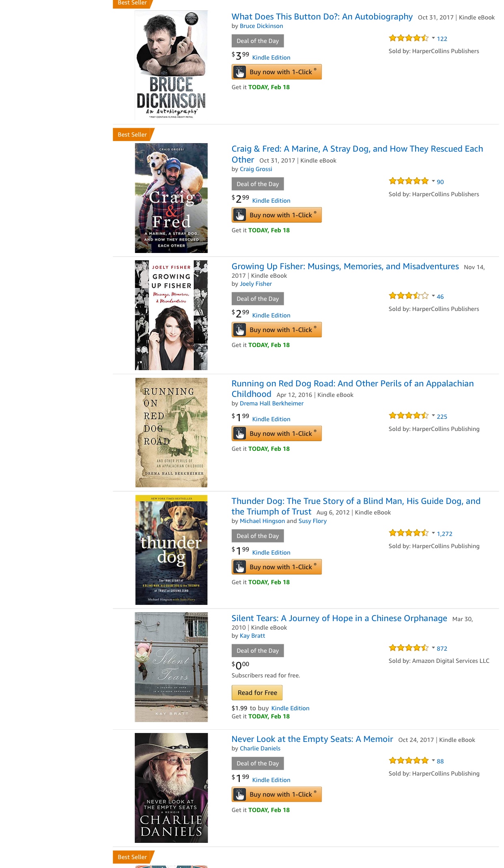The width and height of the screenshot is (504, 868).
Task: Expand rating dropdown arrow next to 122 reviews
Action: [x=433, y=38]
